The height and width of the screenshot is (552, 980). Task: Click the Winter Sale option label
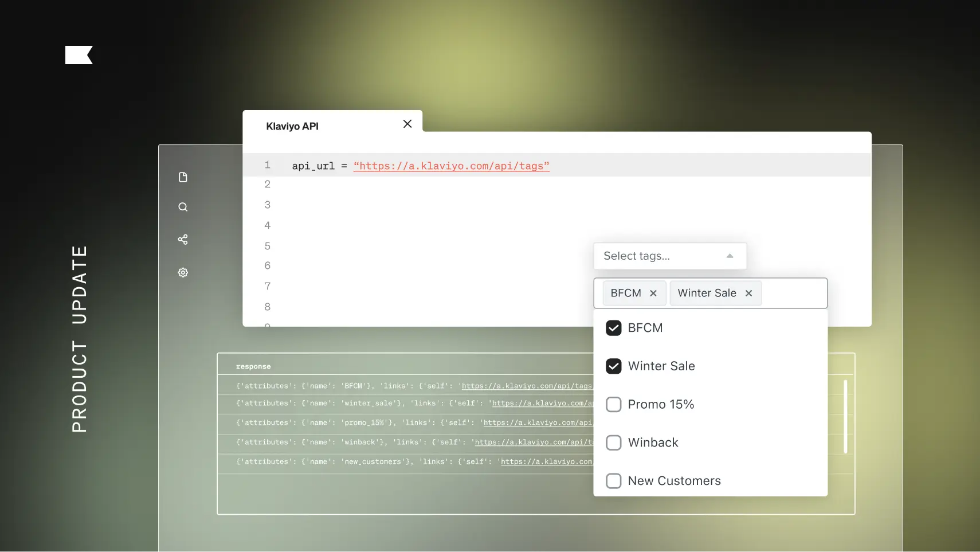click(661, 366)
